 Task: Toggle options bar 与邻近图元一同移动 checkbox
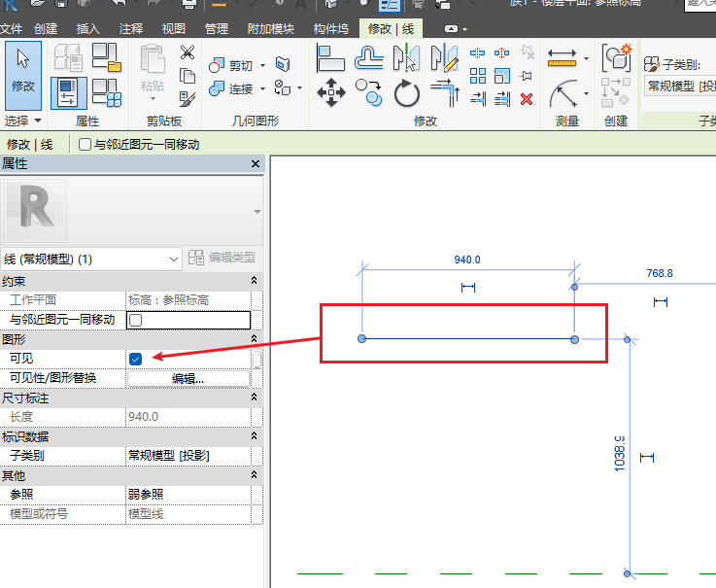tap(85, 145)
